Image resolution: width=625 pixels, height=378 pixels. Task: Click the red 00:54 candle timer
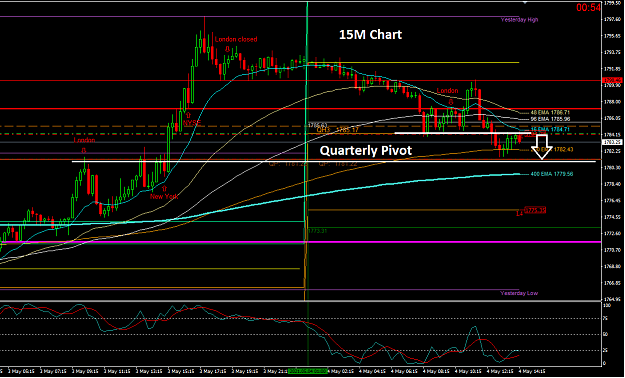point(588,8)
